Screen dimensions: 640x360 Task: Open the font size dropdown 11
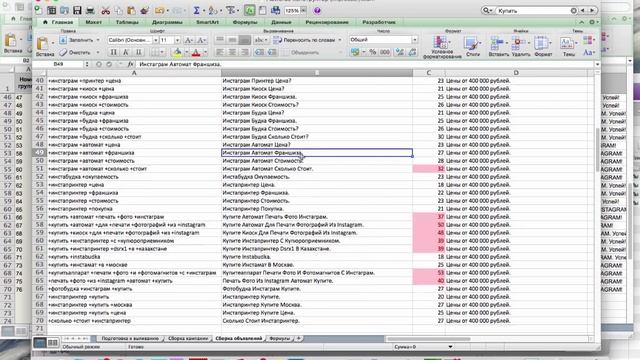tap(177, 40)
